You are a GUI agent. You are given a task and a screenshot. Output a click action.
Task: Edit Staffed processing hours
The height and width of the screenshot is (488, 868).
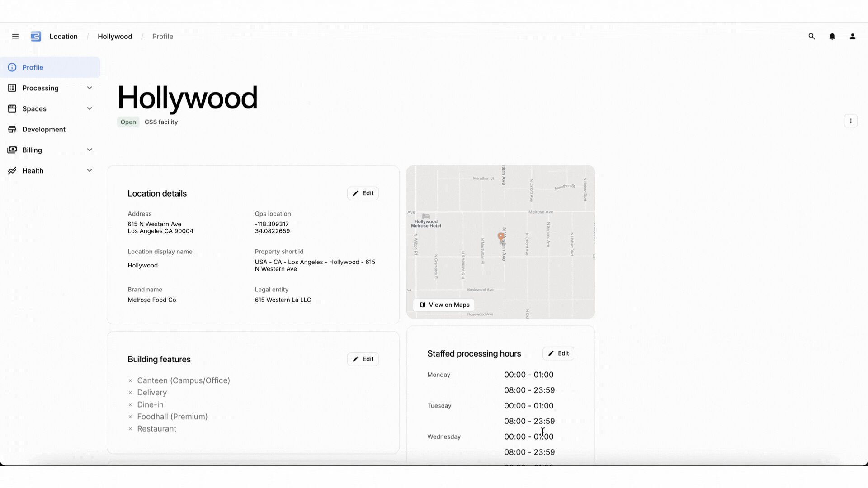[558, 353]
